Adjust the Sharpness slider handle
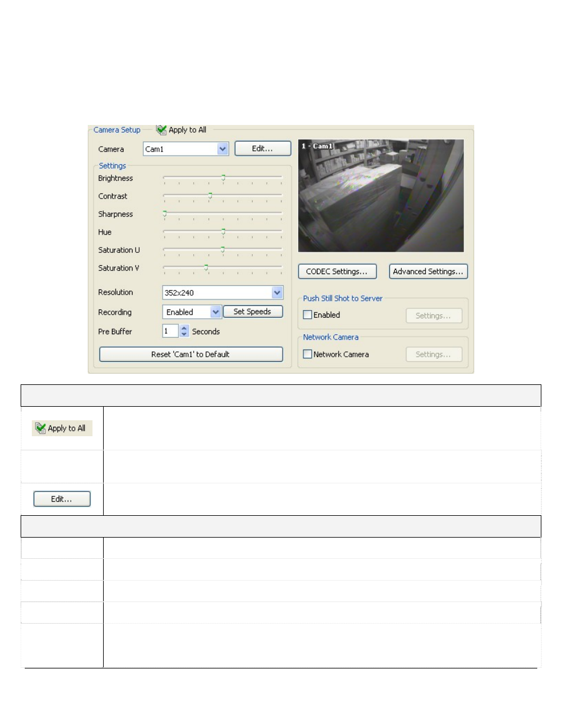 coord(165,213)
